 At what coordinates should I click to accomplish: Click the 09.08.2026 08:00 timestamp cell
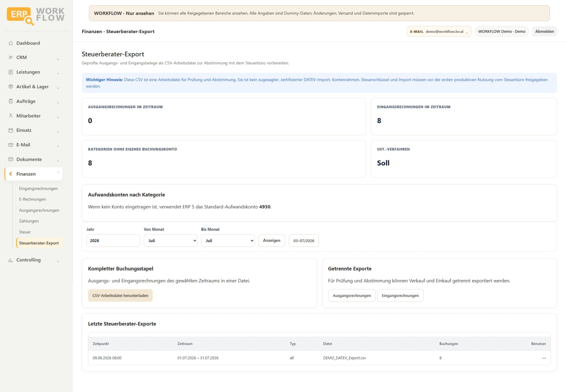tap(107, 358)
